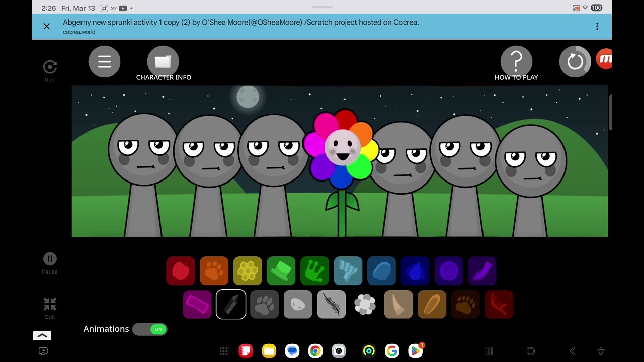Viewport: 644px width, 362px height.
Task: Pick the purple spiral icon
Action: click(x=449, y=270)
